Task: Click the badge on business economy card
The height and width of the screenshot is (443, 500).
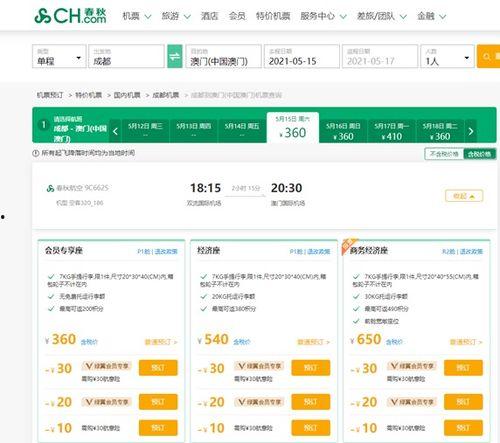Action: 348,245
